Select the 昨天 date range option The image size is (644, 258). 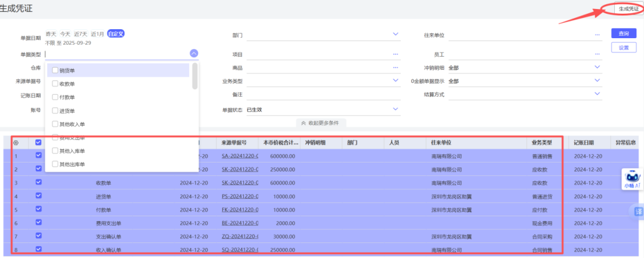[x=51, y=34]
